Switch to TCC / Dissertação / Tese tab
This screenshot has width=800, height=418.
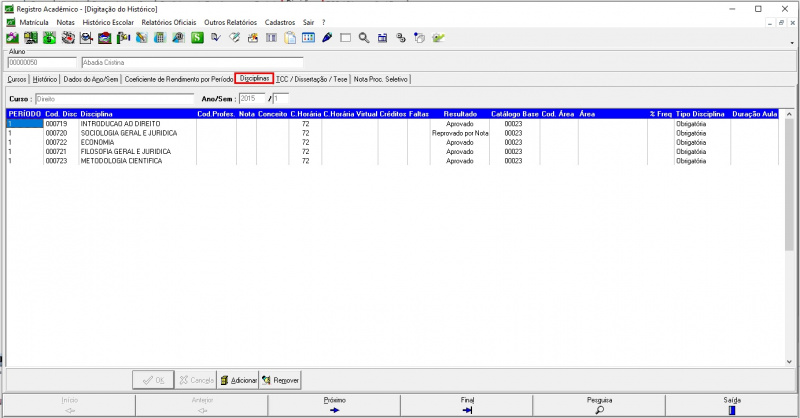312,79
